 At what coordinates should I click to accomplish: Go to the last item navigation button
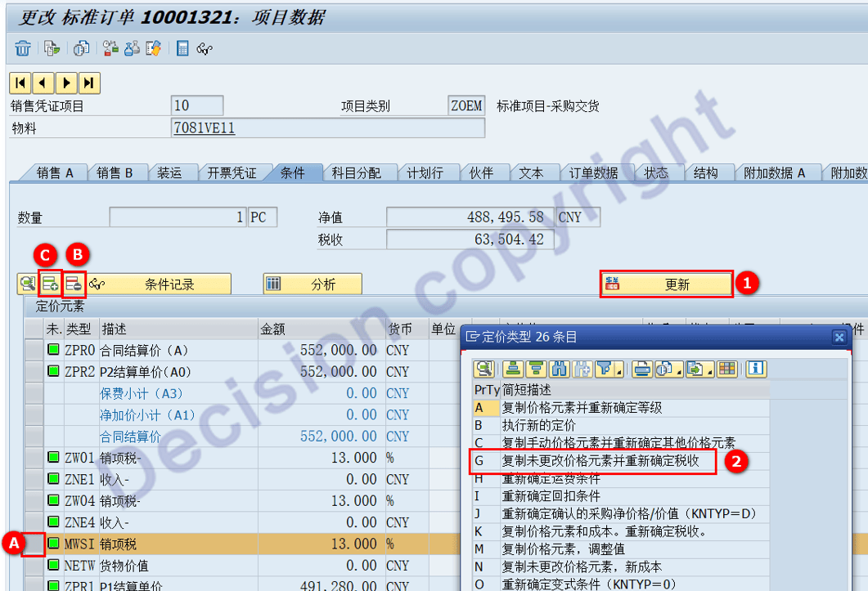point(88,83)
